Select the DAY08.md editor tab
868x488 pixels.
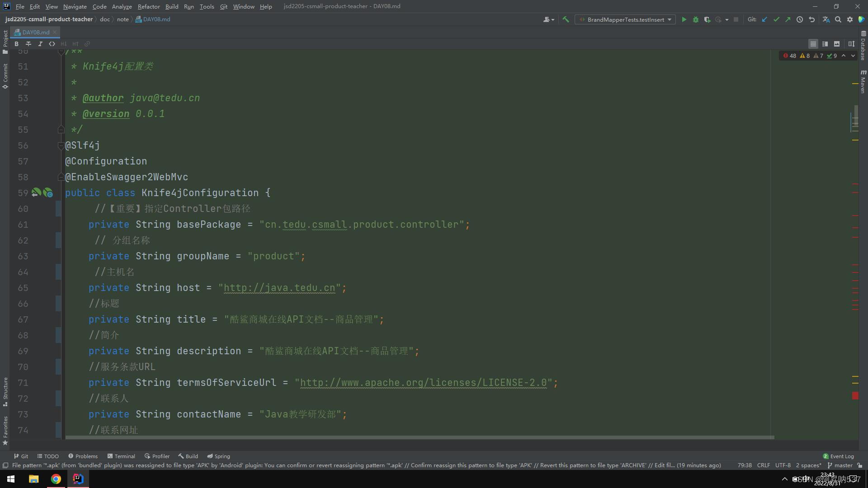pos(35,32)
